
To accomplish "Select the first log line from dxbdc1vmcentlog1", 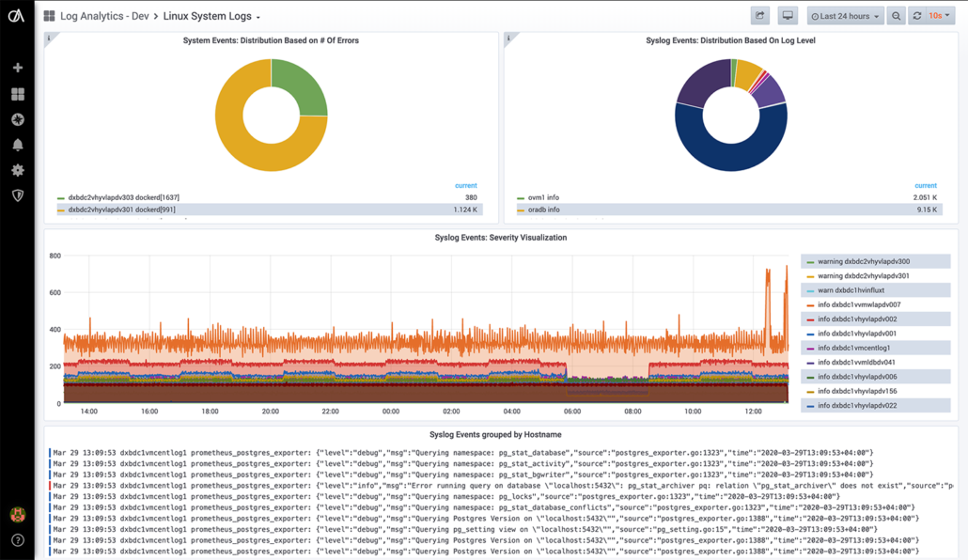I will pyautogui.click(x=376, y=451).
